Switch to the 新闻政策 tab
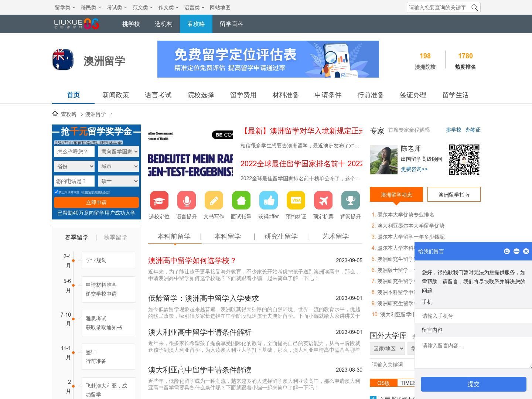 [x=116, y=95]
